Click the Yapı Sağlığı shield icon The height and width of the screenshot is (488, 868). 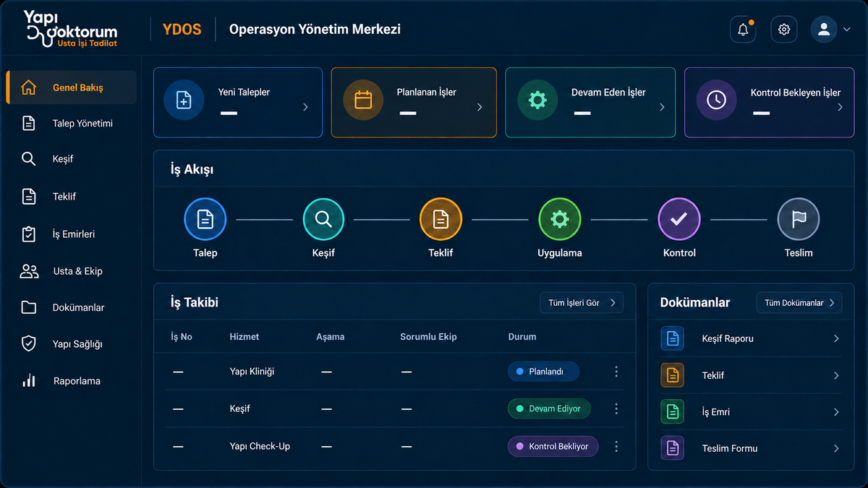28,344
